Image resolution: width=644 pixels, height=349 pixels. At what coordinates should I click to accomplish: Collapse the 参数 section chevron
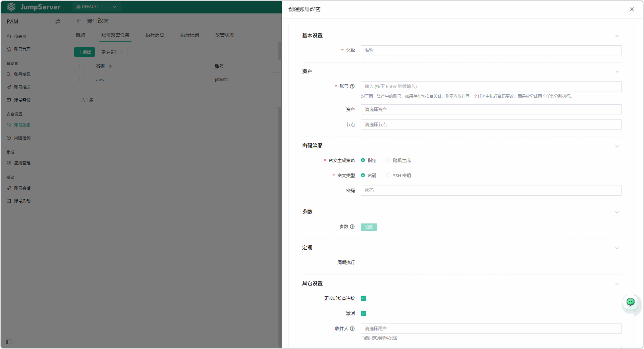617,212
